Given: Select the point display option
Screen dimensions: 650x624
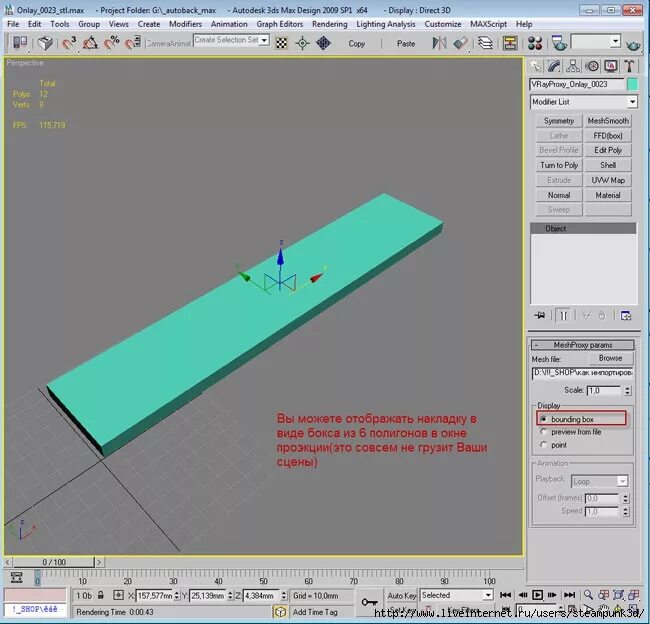Looking at the screenshot, I should [544, 445].
